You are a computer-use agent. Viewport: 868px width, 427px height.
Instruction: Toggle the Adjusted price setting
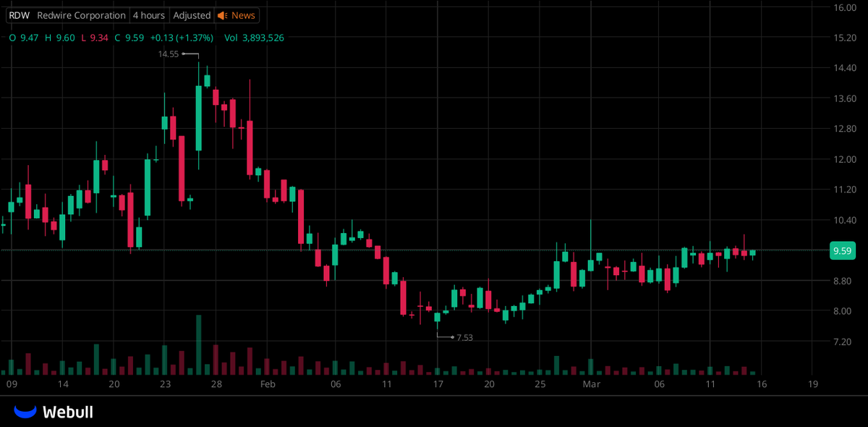(192, 15)
